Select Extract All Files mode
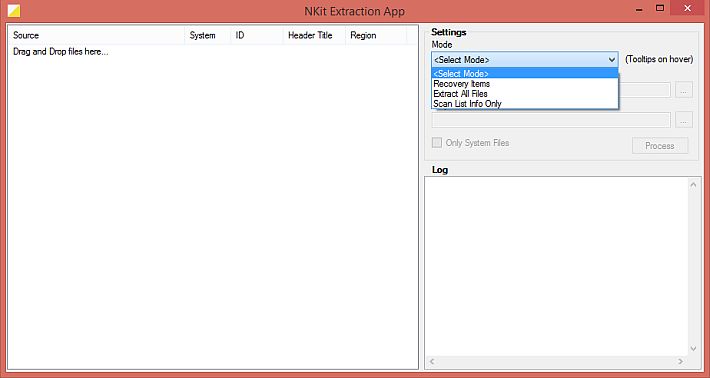The image size is (710, 378). click(x=525, y=94)
